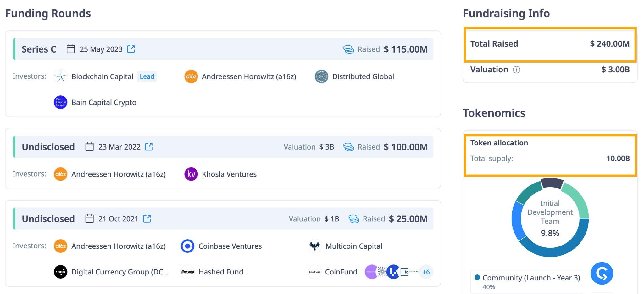Click the blue floating G button
This screenshot has height=294, width=644.
[602, 273]
